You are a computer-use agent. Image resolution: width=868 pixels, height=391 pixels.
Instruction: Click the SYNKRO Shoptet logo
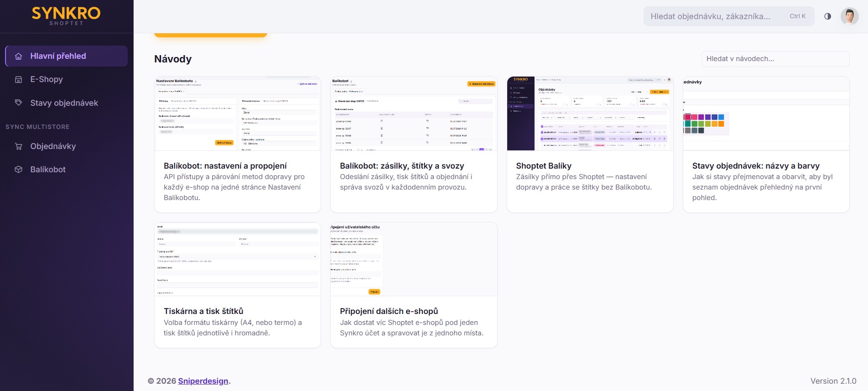[x=67, y=16]
